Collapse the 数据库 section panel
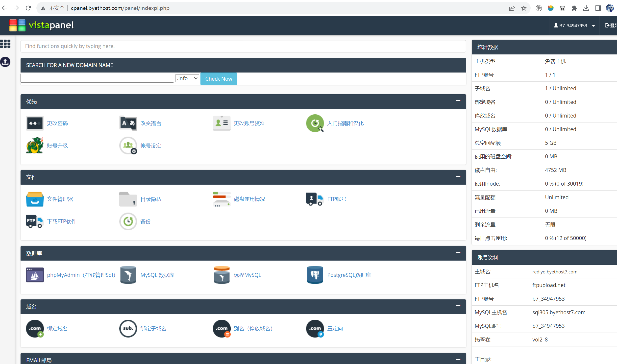The image size is (617, 364). point(458,252)
